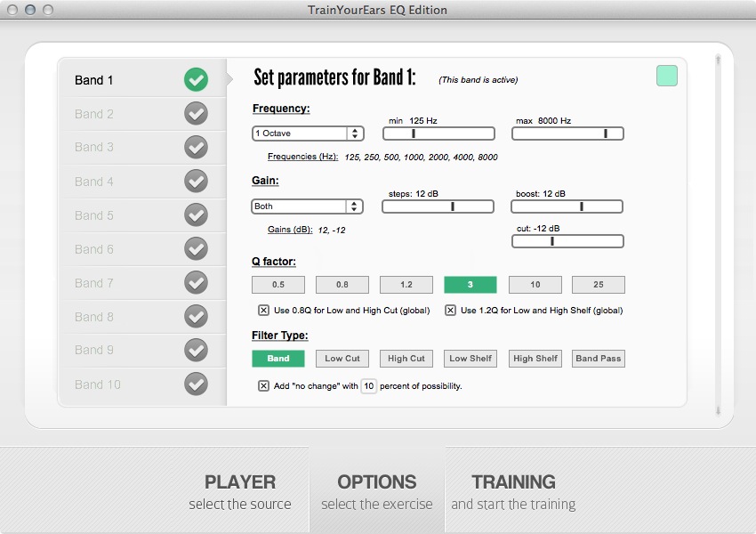
Task: Toggle the Band 1 active checkmark
Action: click(196, 79)
